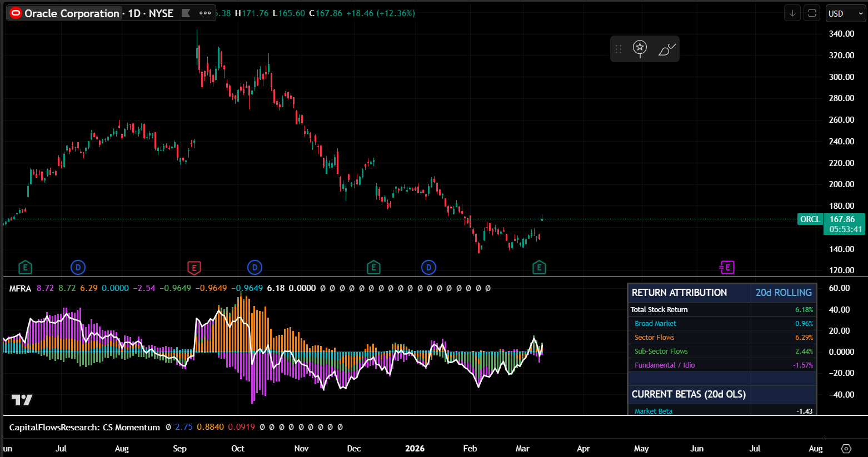This screenshot has width=868, height=457.
Task: Open the USD currency dropdown
Action: (845, 13)
